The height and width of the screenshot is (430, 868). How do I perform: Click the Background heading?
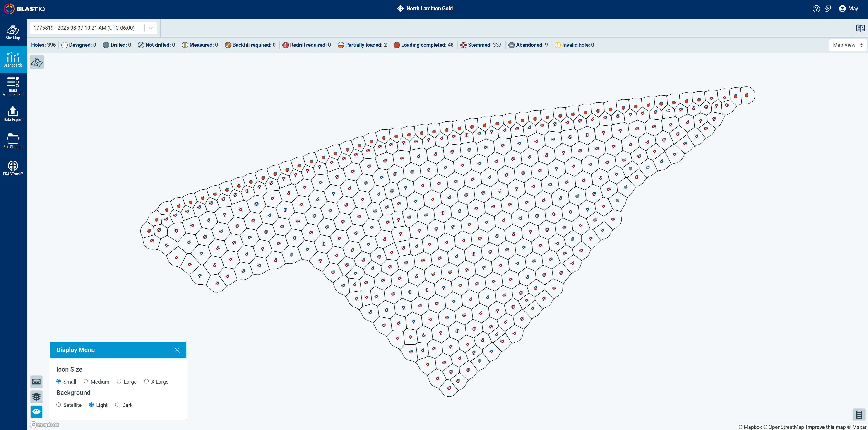click(73, 393)
